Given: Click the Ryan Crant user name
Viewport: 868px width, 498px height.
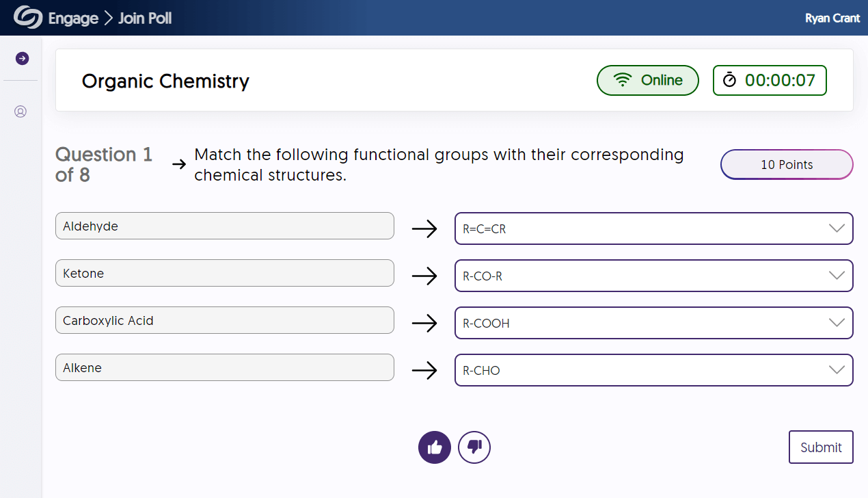Looking at the screenshot, I should pyautogui.click(x=832, y=18).
